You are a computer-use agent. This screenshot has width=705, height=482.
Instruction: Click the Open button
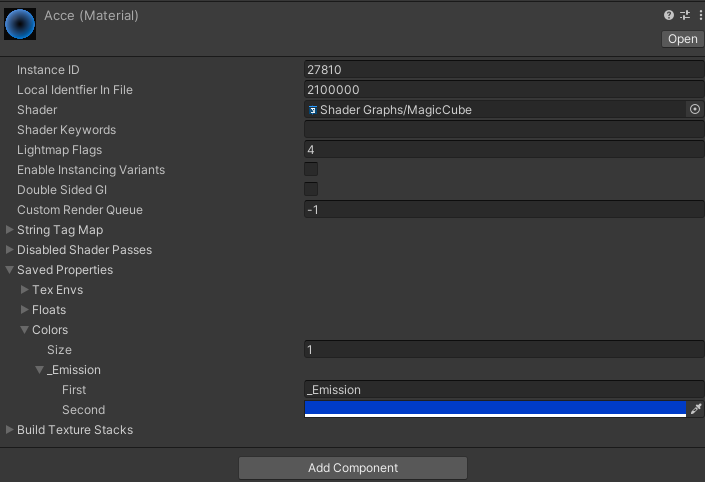[x=683, y=39]
